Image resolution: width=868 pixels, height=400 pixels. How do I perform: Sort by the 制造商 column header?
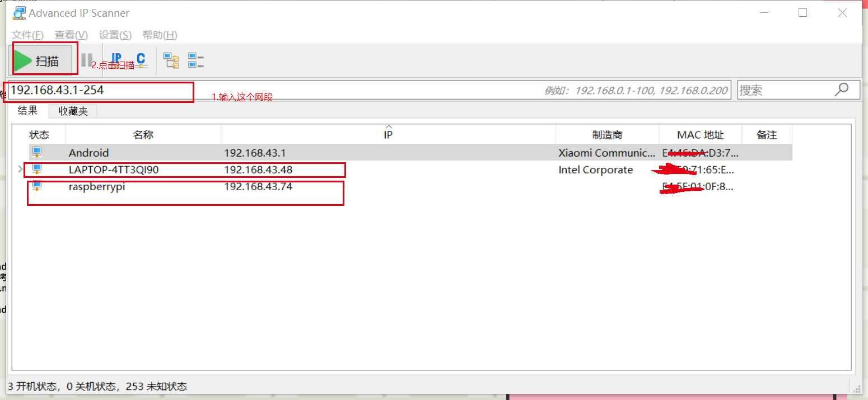(607, 135)
